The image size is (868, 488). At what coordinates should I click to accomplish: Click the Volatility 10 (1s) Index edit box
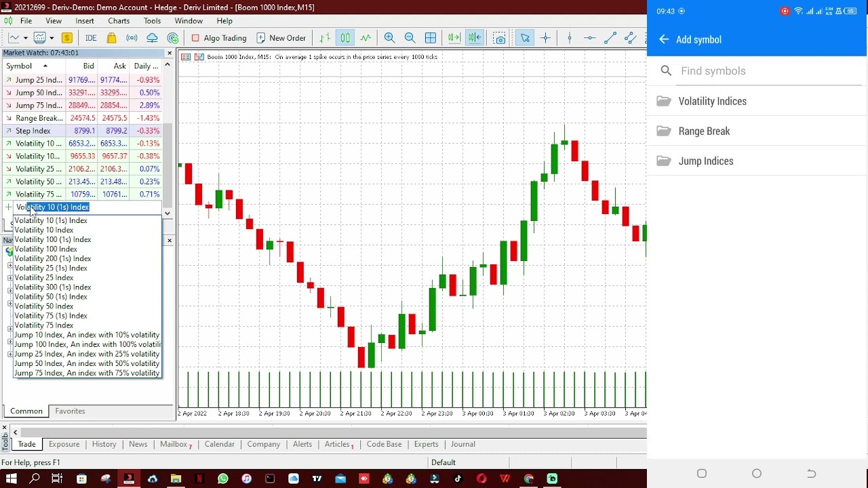click(x=88, y=207)
